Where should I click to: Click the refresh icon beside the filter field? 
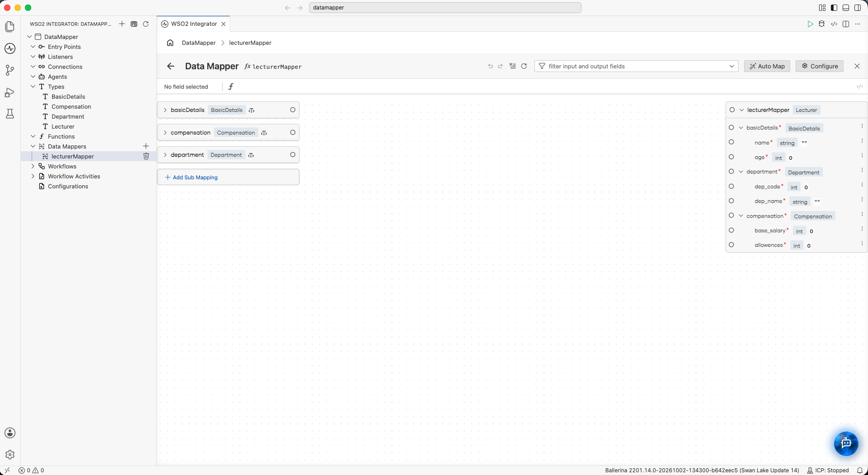pyautogui.click(x=524, y=66)
